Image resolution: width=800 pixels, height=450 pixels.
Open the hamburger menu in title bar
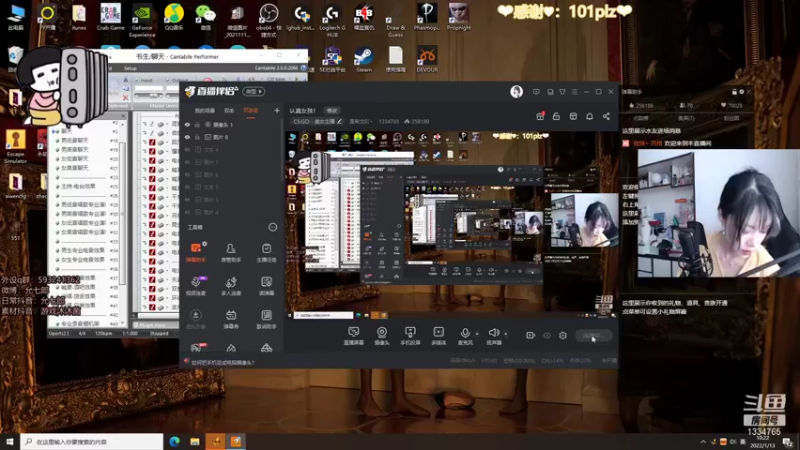coord(574,92)
